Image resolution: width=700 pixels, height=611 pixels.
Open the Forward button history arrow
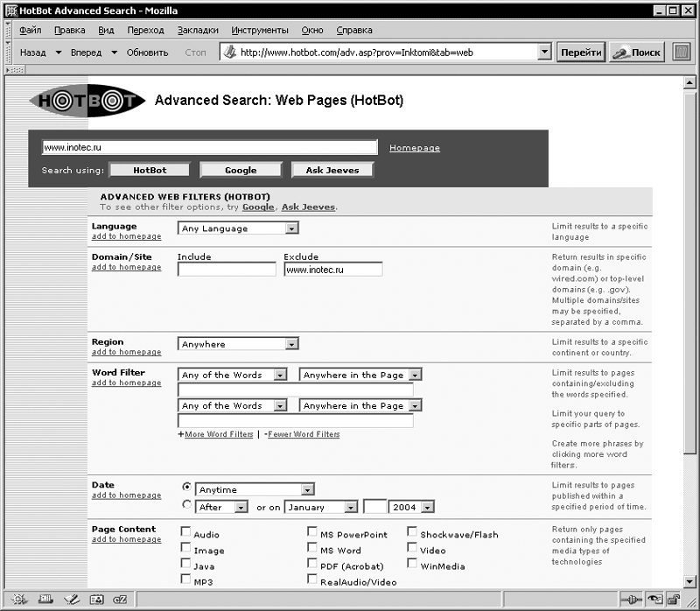tap(115, 53)
